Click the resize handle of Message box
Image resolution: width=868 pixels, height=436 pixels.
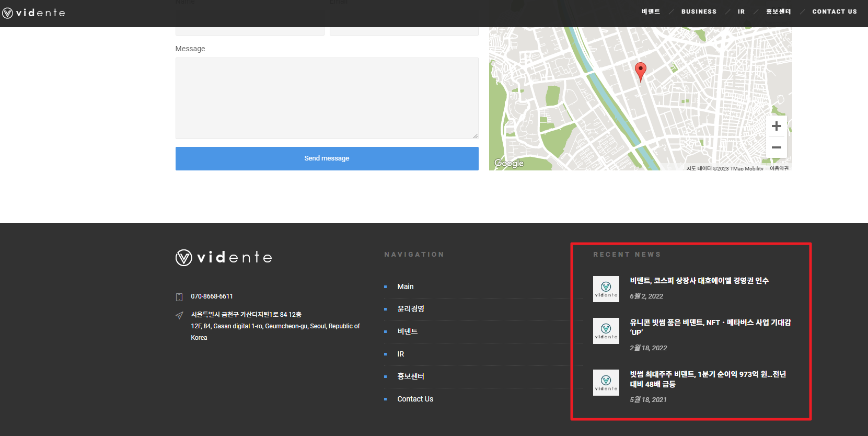pyautogui.click(x=476, y=136)
